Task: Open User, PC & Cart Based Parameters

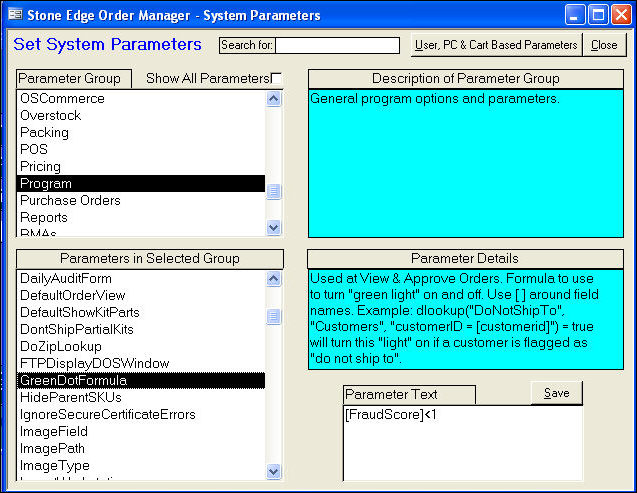Action: (x=496, y=45)
